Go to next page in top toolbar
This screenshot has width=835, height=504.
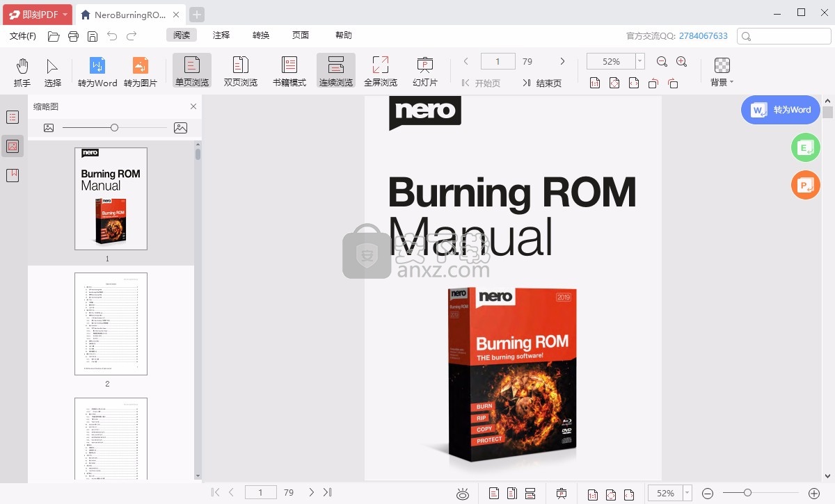tap(563, 62)
